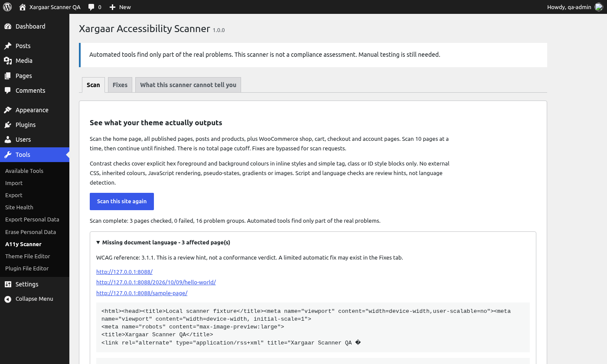The image size is (607, 364).
Task: Open Export Personal Data submenu item
Action: tap(32, 219)
